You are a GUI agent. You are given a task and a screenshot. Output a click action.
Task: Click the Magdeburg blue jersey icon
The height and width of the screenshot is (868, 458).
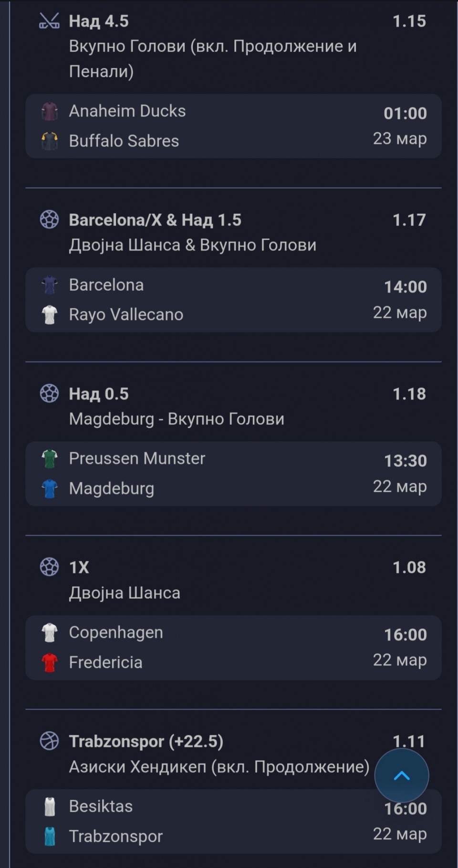50,488
